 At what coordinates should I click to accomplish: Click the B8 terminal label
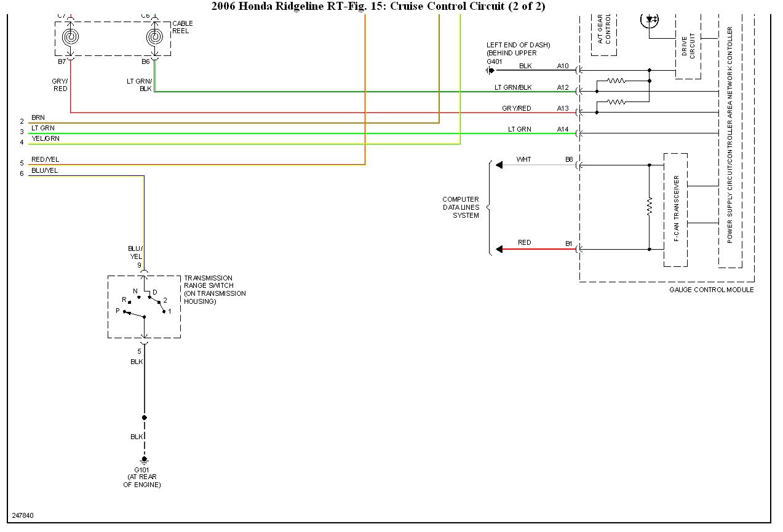point(569,159)
